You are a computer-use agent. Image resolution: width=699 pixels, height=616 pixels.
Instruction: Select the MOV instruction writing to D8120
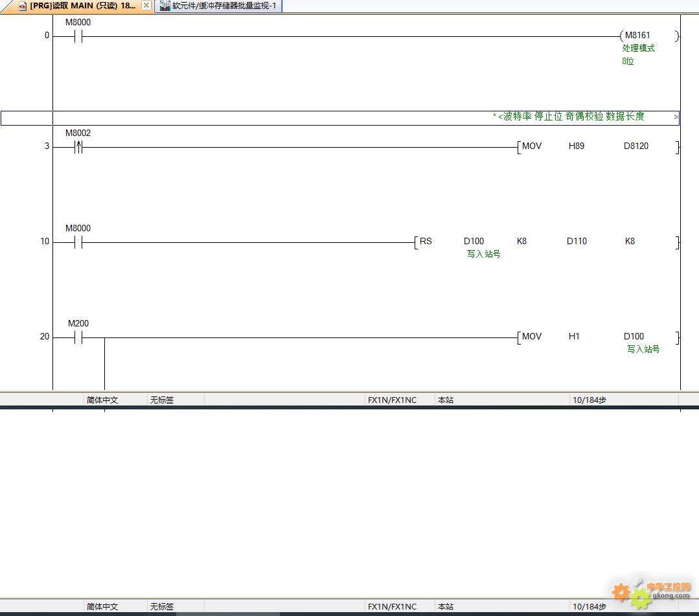(x=531, y=146)
